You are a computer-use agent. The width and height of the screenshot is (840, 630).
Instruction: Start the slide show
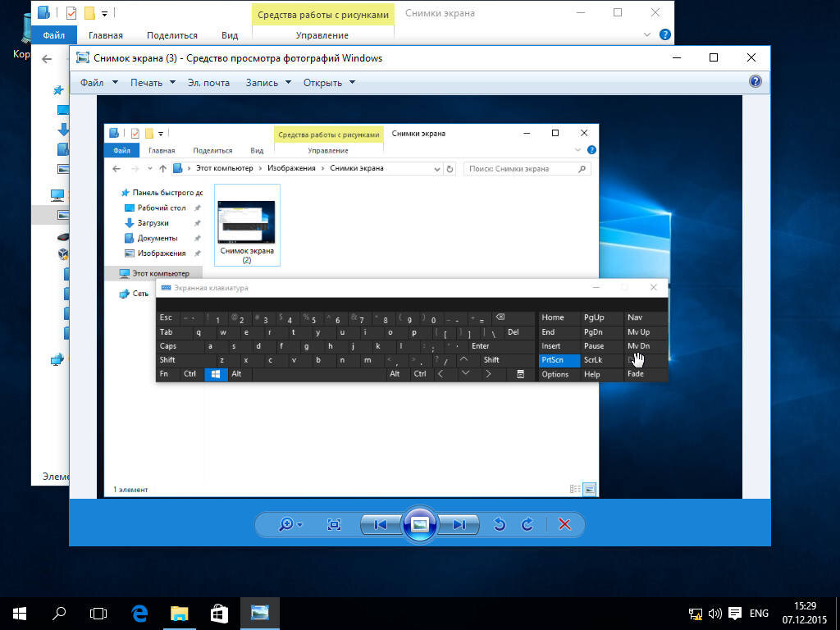point(419,524)
